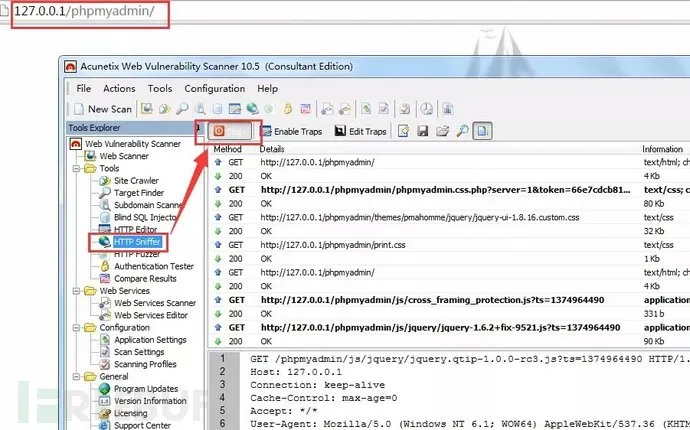Image resolution: width=690 pixels, height=430 pixels.
Task: Click the HTTP Fuzzer icon in main toolbar
Action: point(269,109)
